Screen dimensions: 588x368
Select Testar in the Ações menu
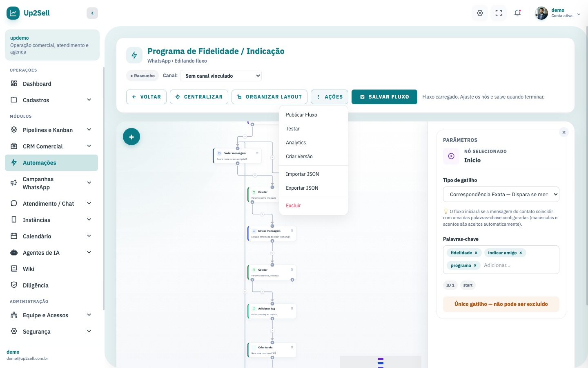tap(314, 129)
